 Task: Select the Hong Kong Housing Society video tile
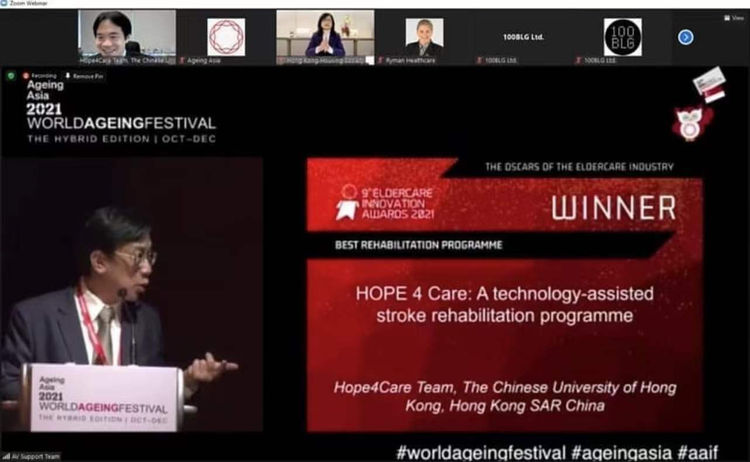[325, 37]
